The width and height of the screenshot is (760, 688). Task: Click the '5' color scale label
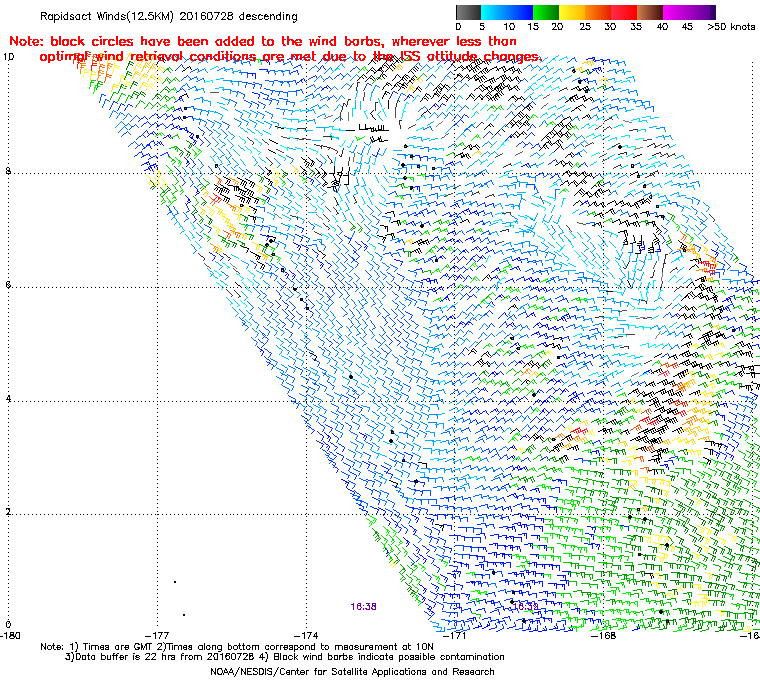coord(482,27)
